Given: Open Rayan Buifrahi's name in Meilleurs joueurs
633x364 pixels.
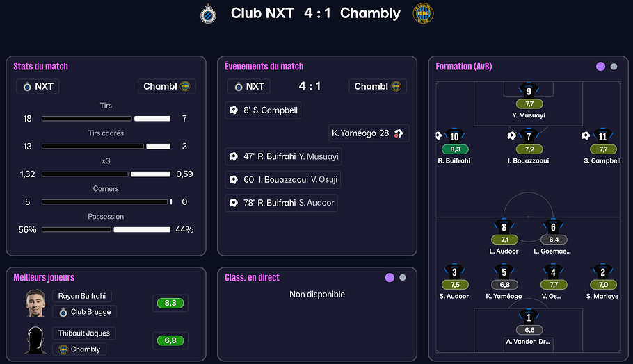Looking at the screenshot, I should [81, 296].
